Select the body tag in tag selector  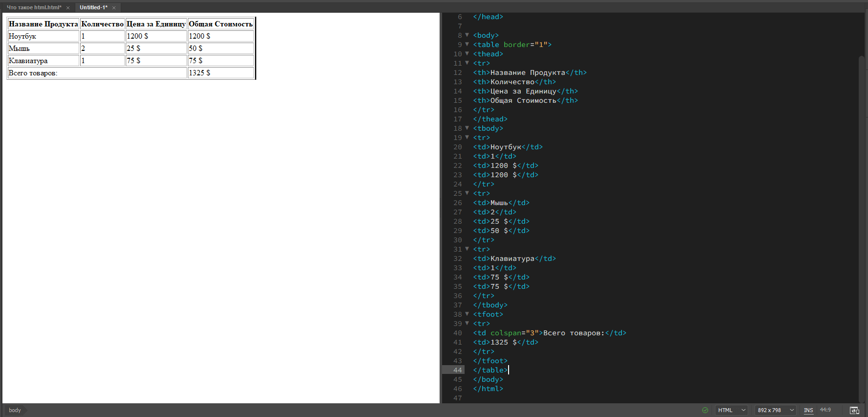[15, 410]
